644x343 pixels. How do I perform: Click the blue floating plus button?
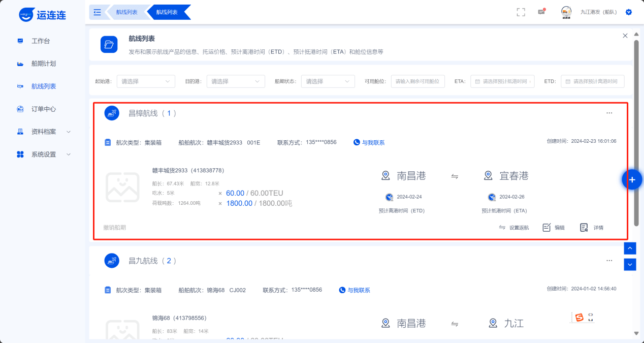tap(632, 180)
